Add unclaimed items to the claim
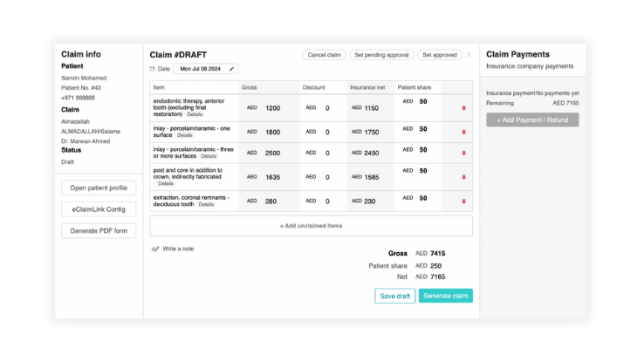 click(311, 226)
